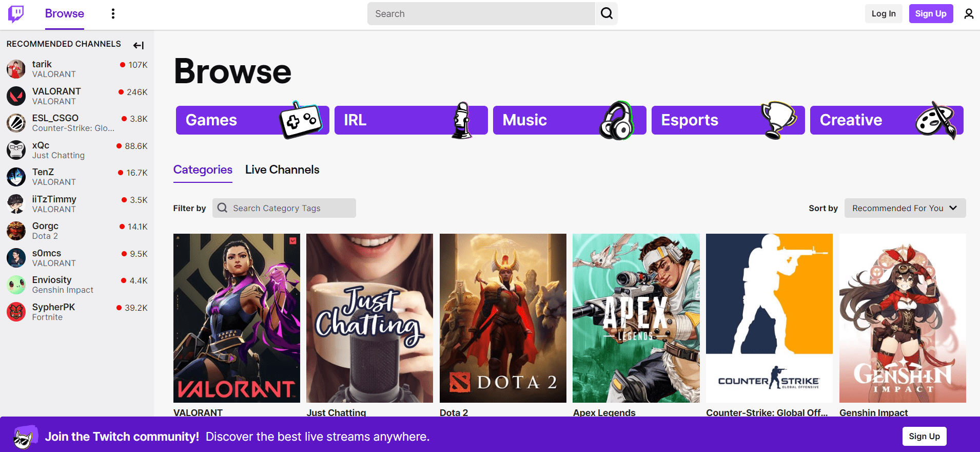Switch to the Live Channels tab
This screenshot has width=980, height=452.
click(282, 170)
